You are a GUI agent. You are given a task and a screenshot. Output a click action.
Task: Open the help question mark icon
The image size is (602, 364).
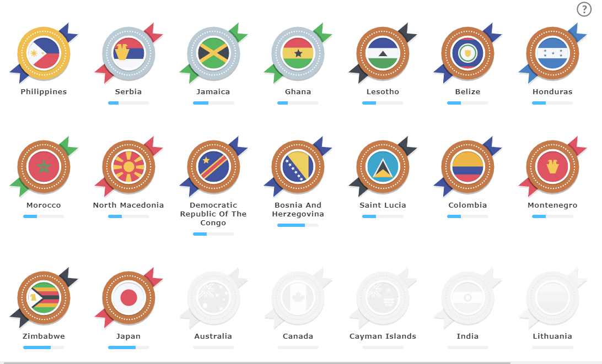[584, 9]
